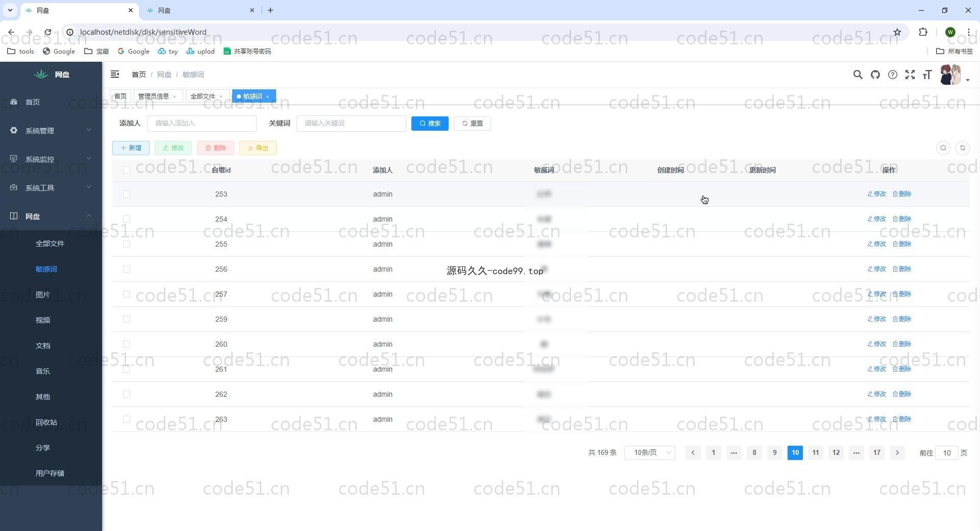The height and width of the screenshot is (531, 980).
Task: Click the 删除 link for row 253
Action: click(902, 194)
